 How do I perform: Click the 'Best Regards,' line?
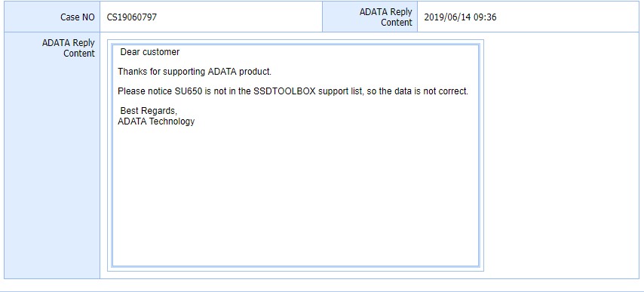click(x=149, y=111)
